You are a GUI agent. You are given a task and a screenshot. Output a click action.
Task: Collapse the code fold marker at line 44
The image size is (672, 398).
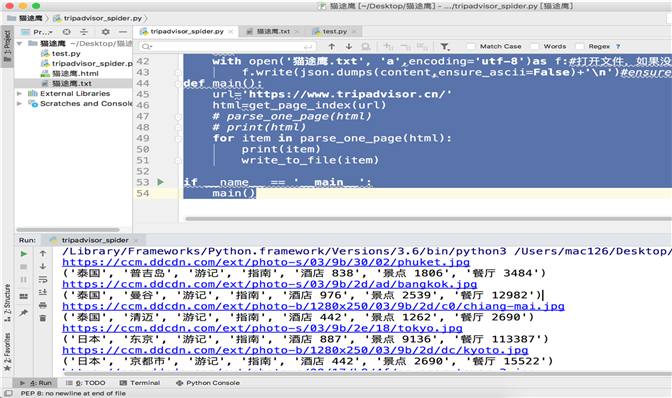(177, 84)
